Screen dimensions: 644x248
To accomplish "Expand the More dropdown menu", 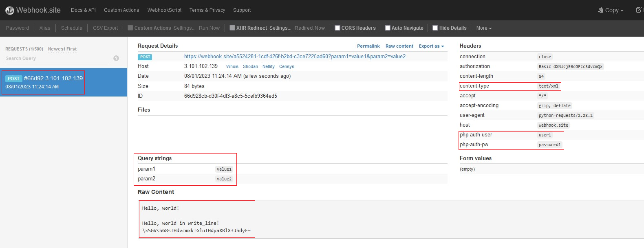I will [484, 28].
